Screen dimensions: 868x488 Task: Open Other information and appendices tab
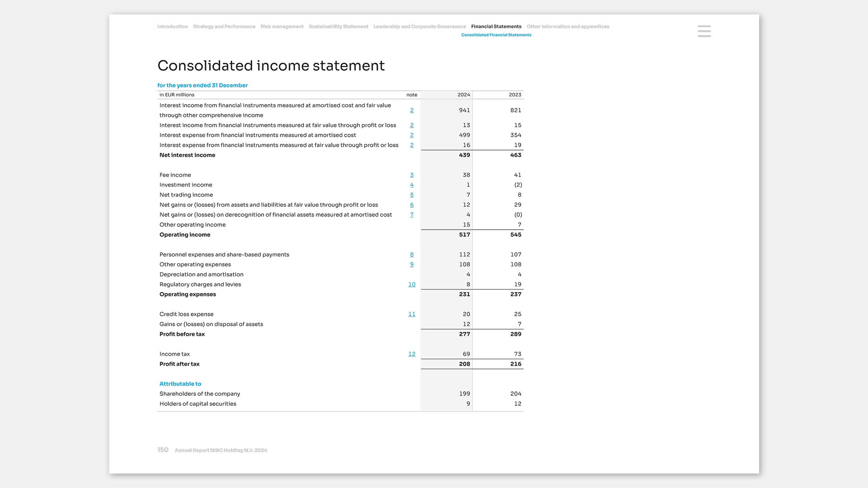pos(568,26)
